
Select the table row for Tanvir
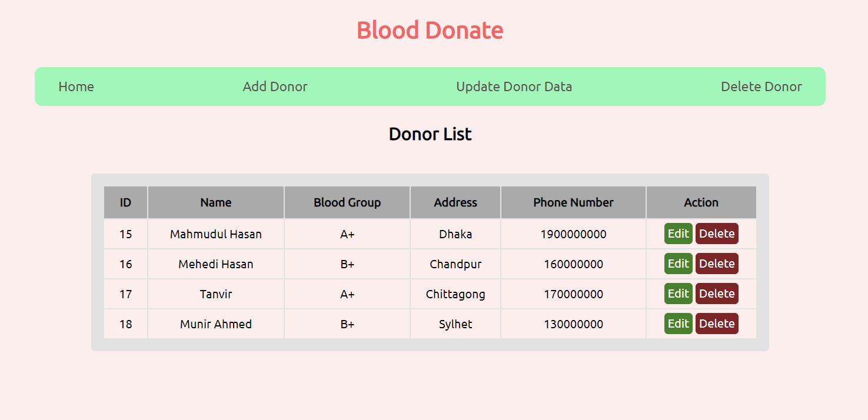(x=347, y=294)
